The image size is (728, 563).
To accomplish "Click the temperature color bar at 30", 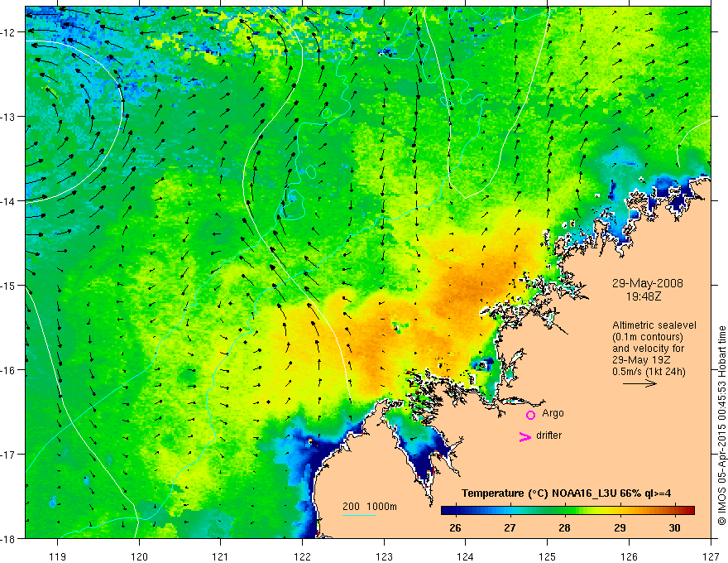I will point(674,511).
